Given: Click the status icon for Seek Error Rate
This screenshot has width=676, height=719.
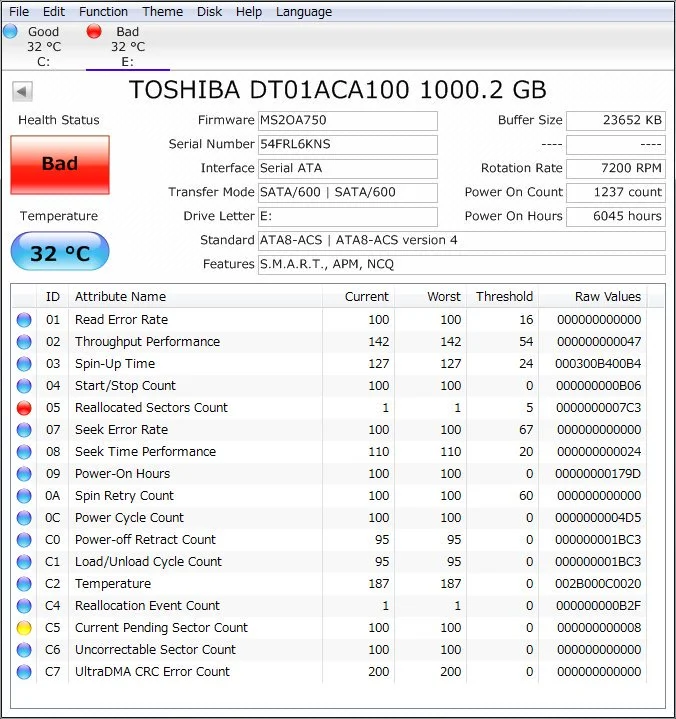Looking at the screenshot, I should click(24, 430).
